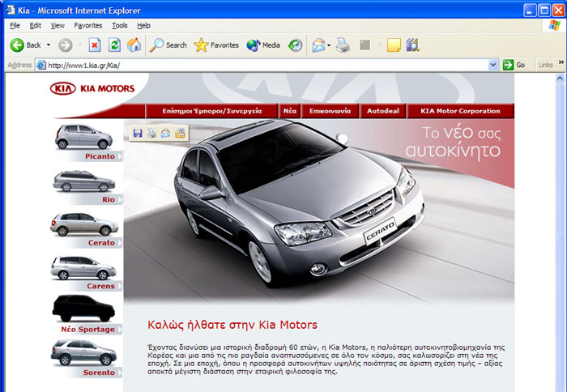This screenshot has height=392, width=567.
Task: Open the Forward history dropdown arrow
Action: (80, 45)
